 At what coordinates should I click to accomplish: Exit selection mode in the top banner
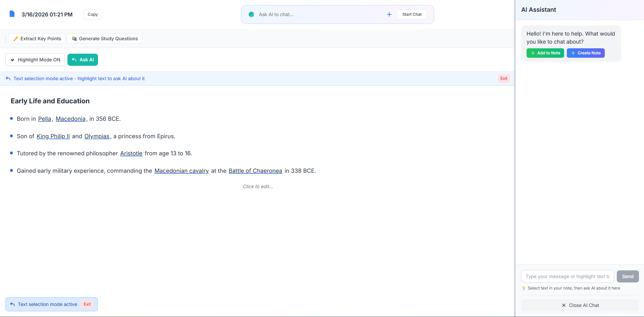[x=504, y=78]
